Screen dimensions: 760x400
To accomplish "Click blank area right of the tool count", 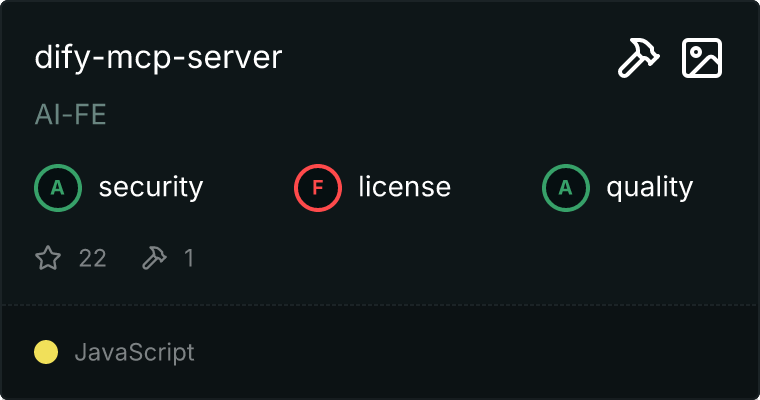I will (450, 259).
